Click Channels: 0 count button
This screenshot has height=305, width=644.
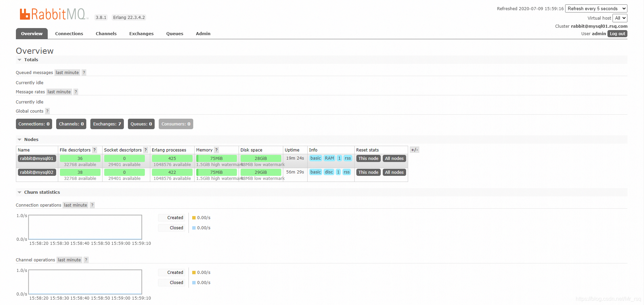[71, 124]
